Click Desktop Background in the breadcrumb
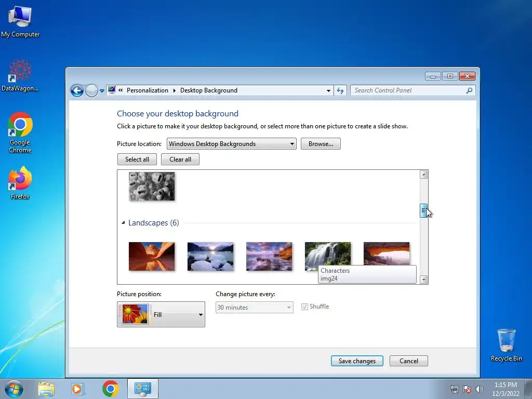Screen dimensions: 532x399 [209, 90]
